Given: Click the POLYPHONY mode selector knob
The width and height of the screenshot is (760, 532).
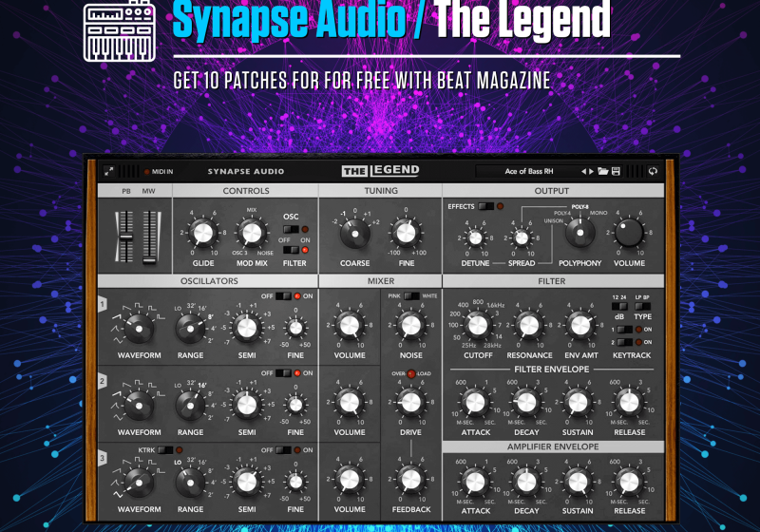Looking at the screenshot, I should 579,234.
